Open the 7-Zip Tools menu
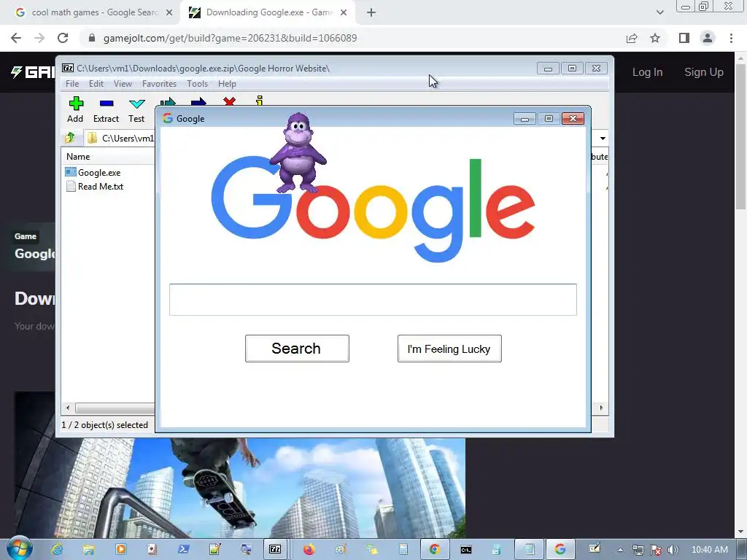This screenshot has width=747, height=560. point(197,84)
